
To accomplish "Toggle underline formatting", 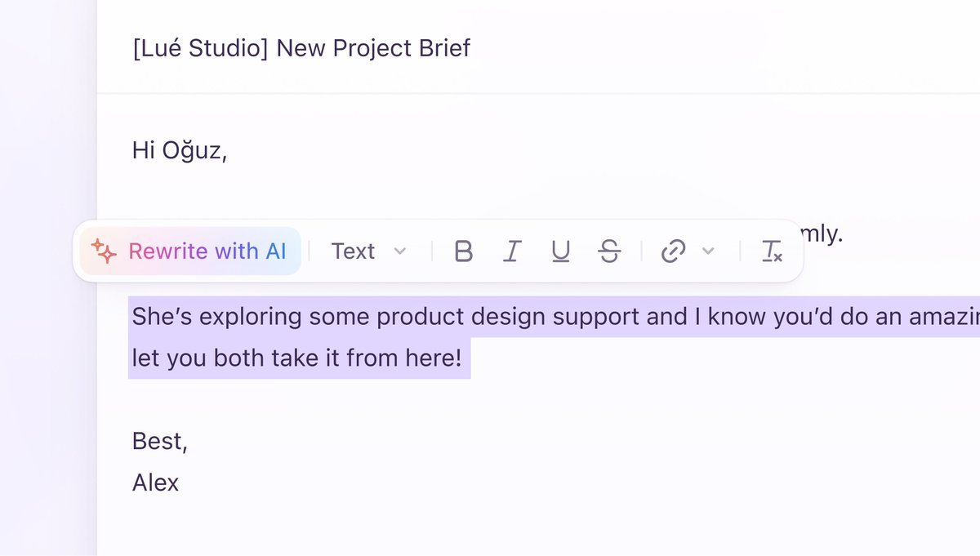I will (x=560, y=251).
